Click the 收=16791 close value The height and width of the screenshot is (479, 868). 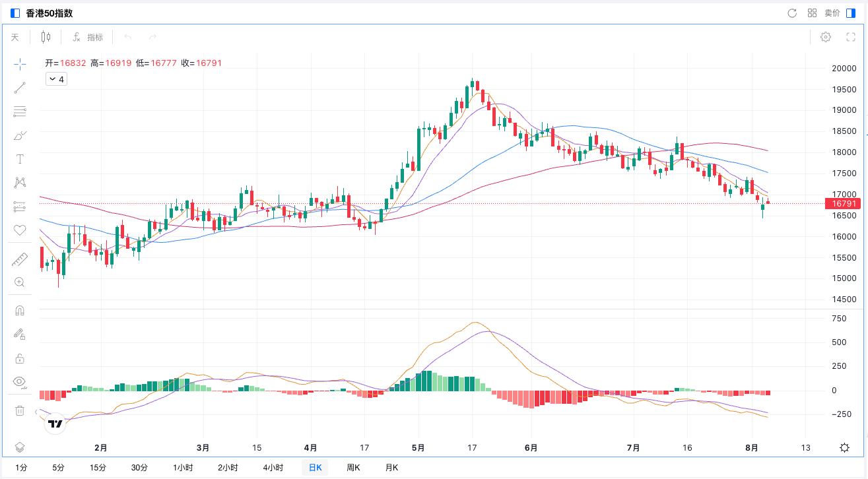[201, 63]
